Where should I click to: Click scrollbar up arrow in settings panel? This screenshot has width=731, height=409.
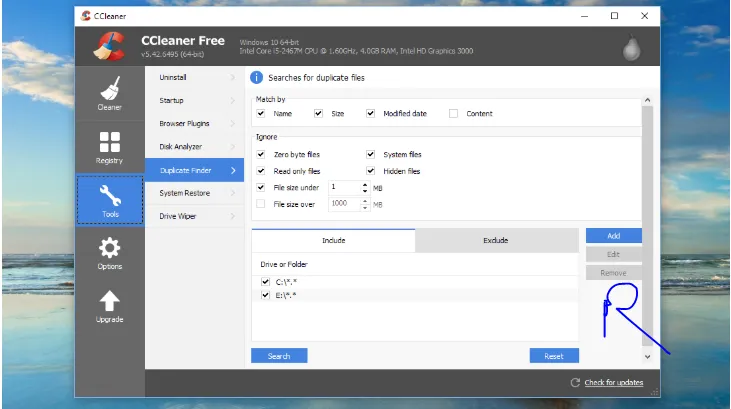tap(647, 100)
